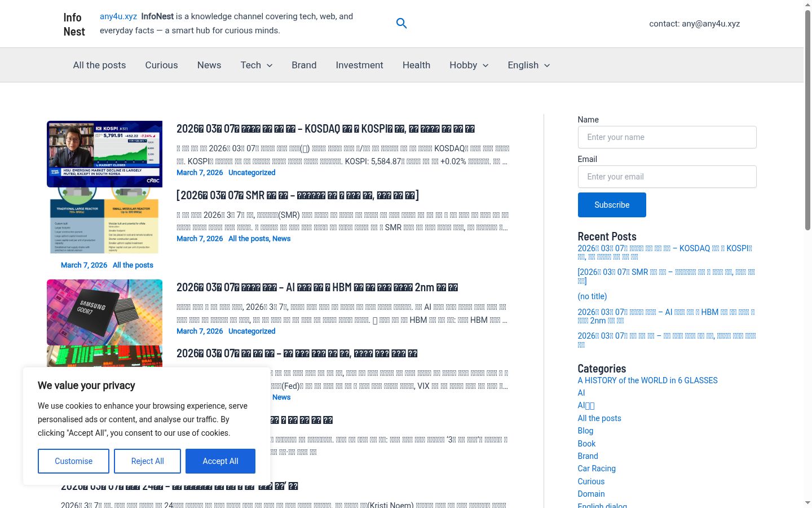Click the 'Categories' heading
The width and height of the screenshot is (812, 508).
(x=602, y=369)
